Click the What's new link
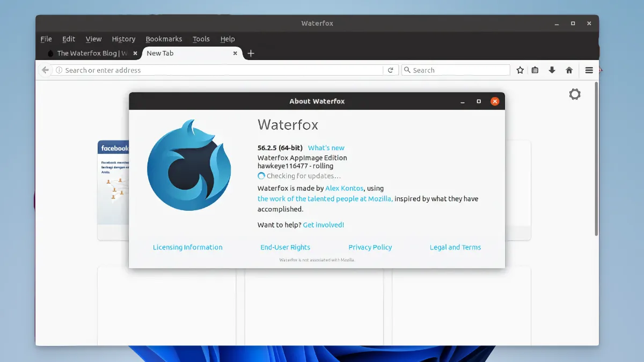Image resolution: width=644 pixels, height=362 pixels. pos(326,147)
